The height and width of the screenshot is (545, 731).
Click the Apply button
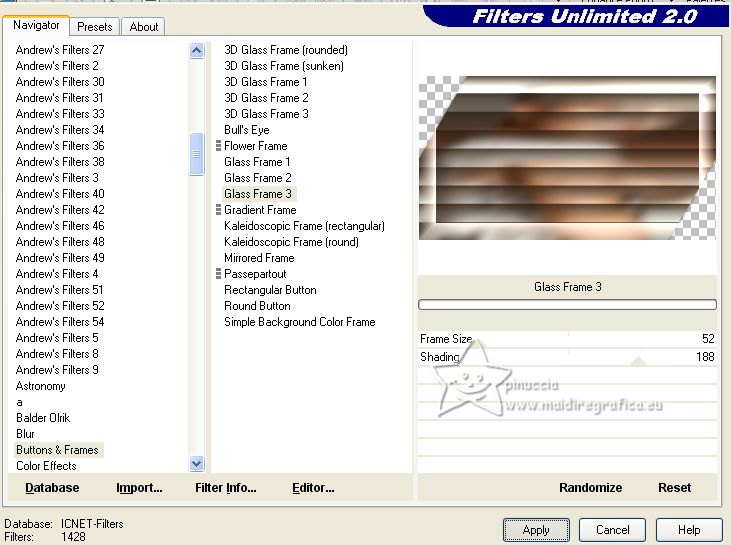(536, 530)
